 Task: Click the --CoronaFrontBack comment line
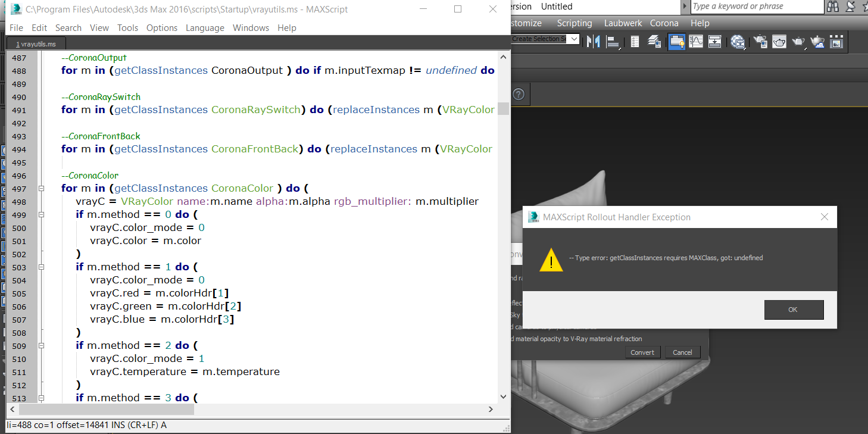[101, 136]
